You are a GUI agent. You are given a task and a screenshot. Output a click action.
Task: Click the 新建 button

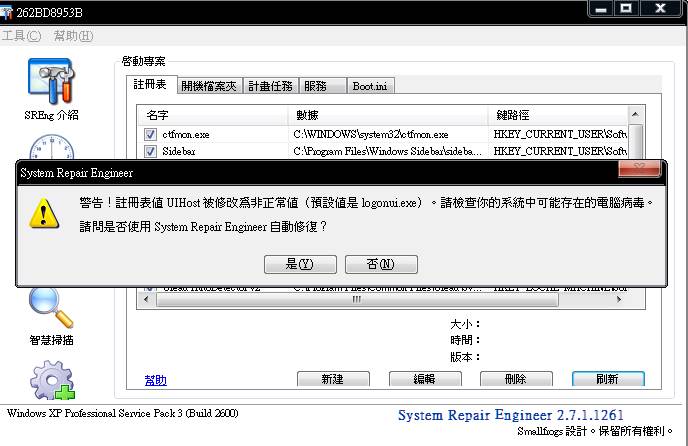coord(333,379)
